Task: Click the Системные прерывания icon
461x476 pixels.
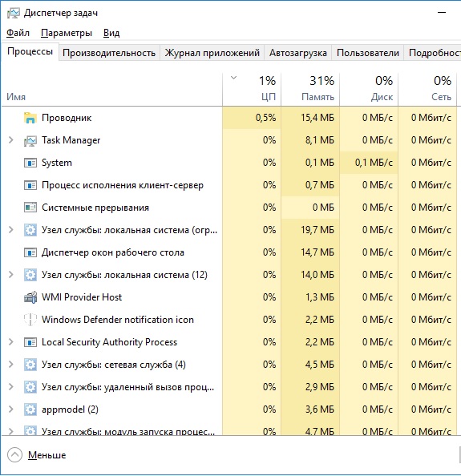Action: 30,208
